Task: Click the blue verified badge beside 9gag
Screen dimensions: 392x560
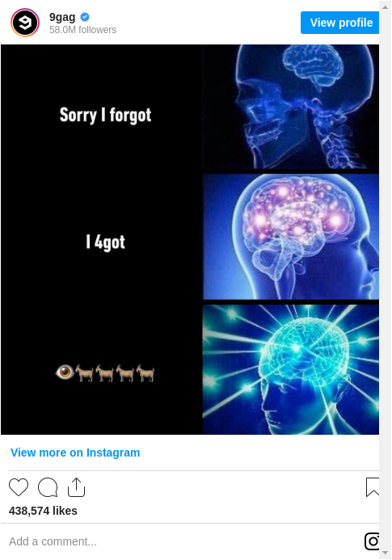Action: 85,17
